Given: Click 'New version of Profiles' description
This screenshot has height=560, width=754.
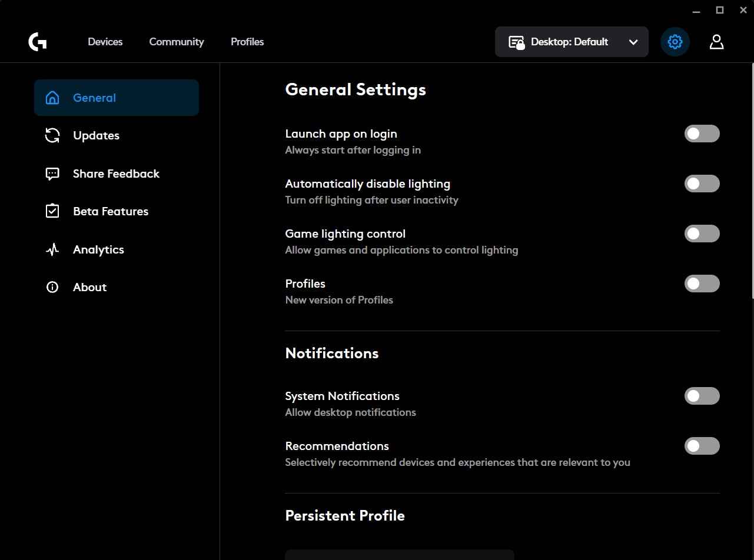Looking at the screenshot, I should coord(339,300).
